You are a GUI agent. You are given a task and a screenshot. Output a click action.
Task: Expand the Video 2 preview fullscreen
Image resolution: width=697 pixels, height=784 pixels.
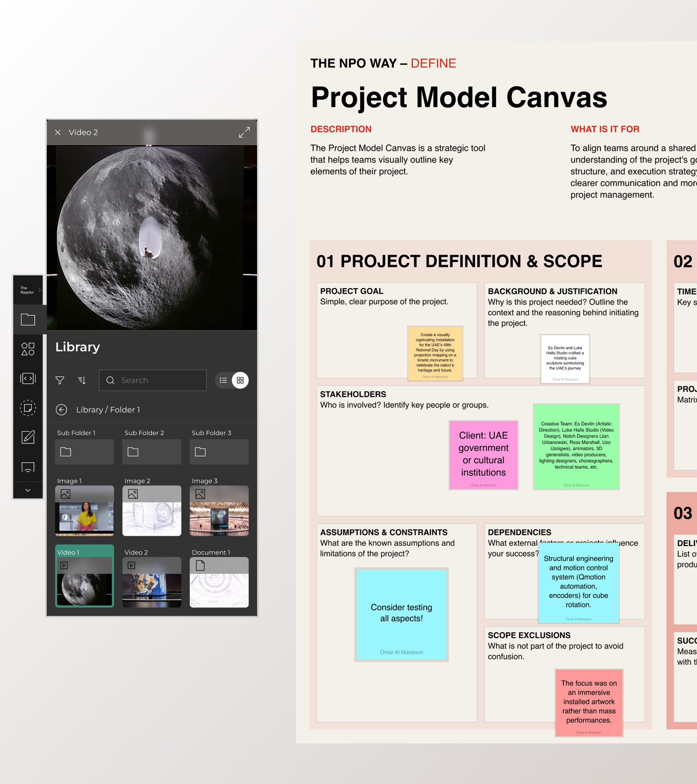tap(244, 132)
